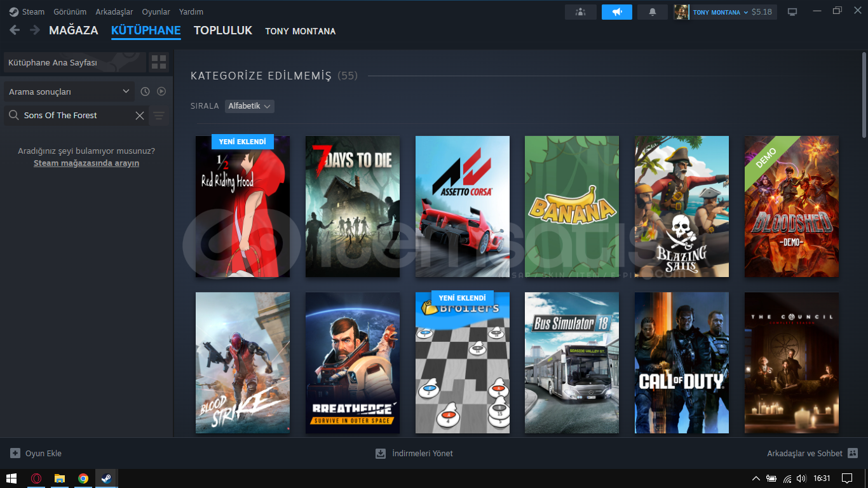Click the Steam logo menu

click(x=27, y=12)
